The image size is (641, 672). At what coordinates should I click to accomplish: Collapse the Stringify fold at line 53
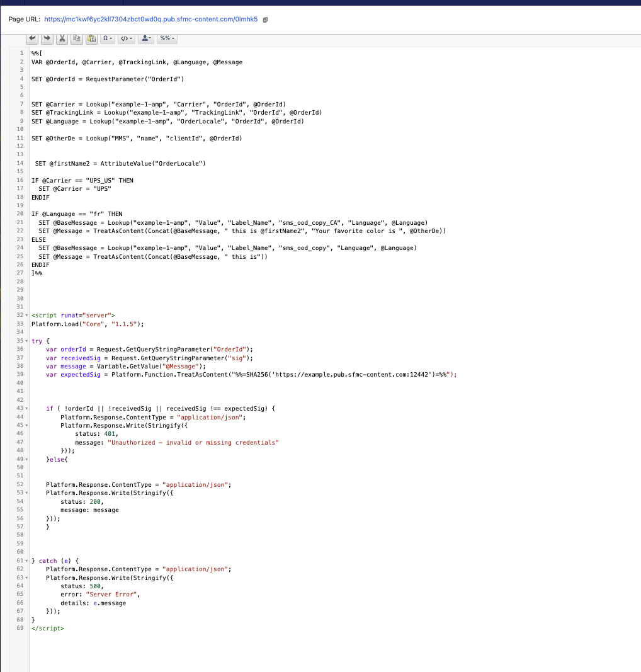click(x=26, y=493)
